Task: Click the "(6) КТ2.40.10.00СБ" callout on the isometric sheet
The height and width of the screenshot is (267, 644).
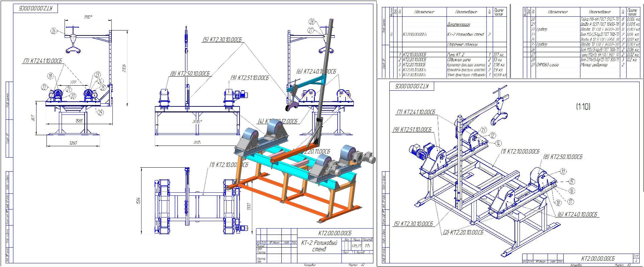Action: [x=577, y=214]
